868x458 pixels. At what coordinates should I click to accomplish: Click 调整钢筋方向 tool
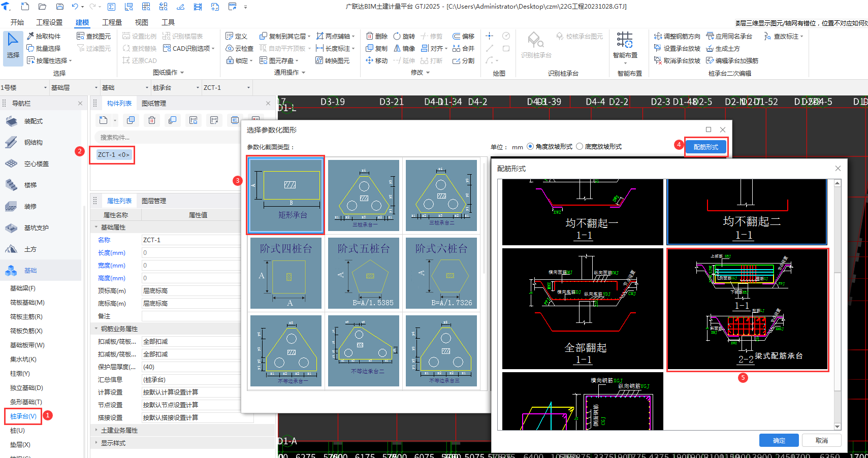[677, 36]
